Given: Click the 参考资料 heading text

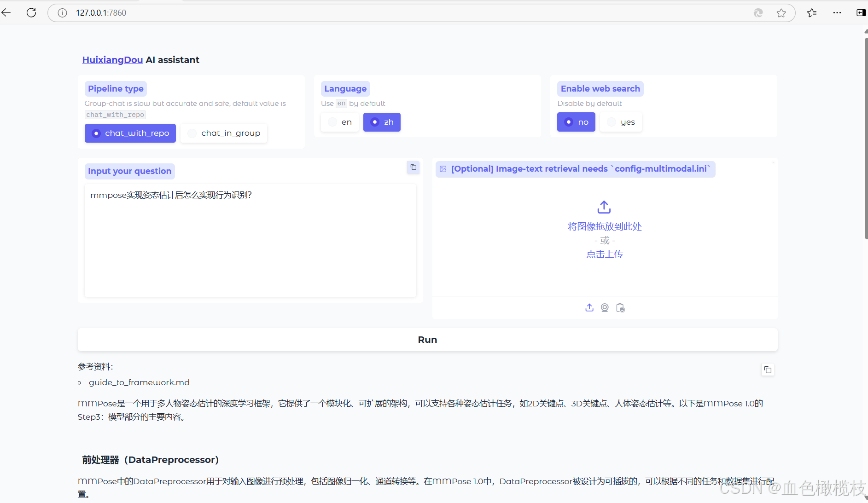Looking at the screenshot, I should click(x=95, y=367).
